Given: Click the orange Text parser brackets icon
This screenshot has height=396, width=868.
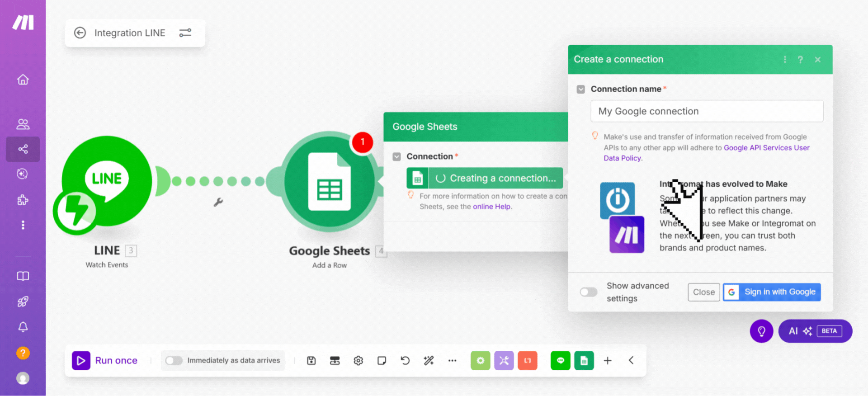Looking at the screenshot, I should click(528, 360).
